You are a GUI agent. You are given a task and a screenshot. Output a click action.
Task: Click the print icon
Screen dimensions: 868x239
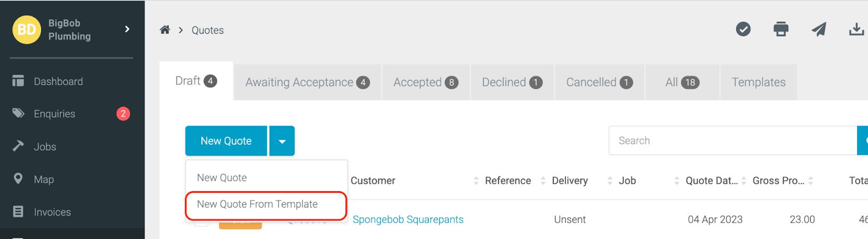pos(781,29)
